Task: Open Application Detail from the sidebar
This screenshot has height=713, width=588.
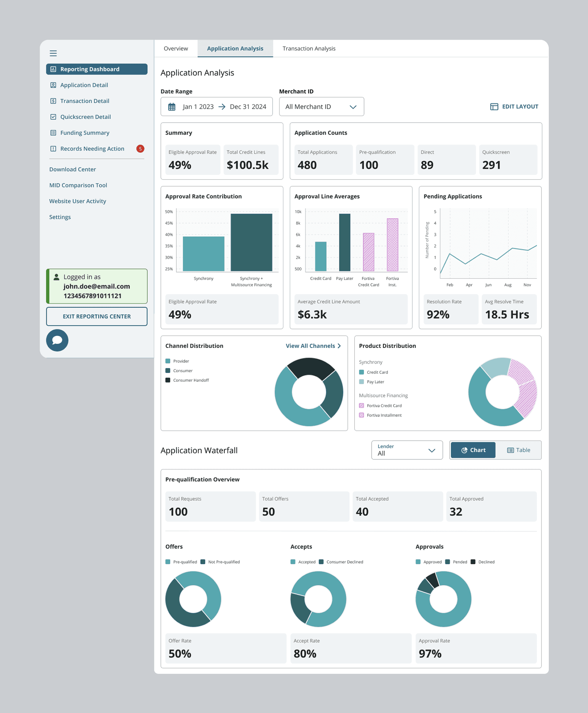Action: coord(83,85)
